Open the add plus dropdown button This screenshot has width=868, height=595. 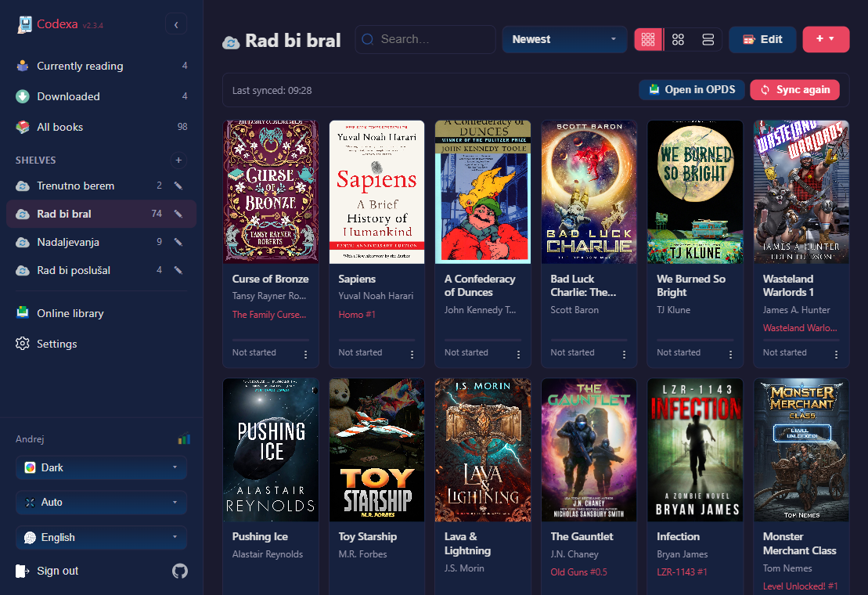[826, 39]
